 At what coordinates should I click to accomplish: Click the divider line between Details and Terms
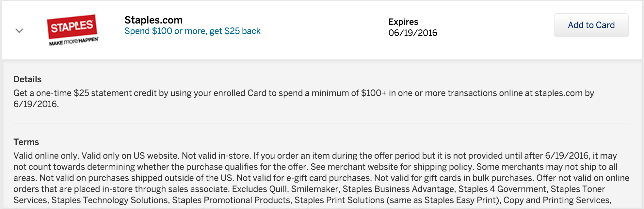pyautogui.click(x=322, y=123)
